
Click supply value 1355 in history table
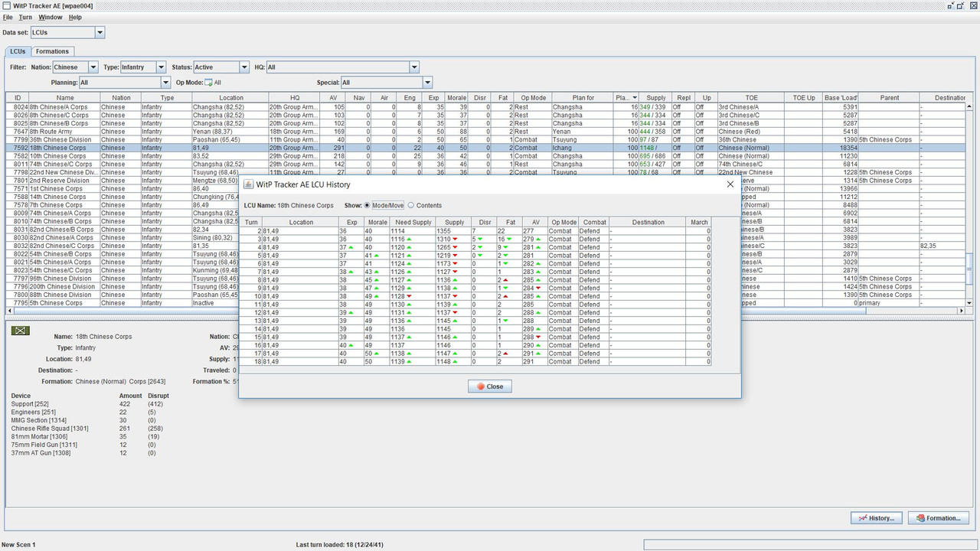tap(444, 230)
